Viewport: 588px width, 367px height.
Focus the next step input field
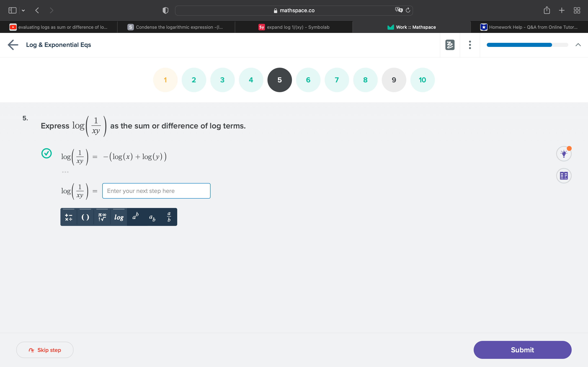(x=156, y=191)
